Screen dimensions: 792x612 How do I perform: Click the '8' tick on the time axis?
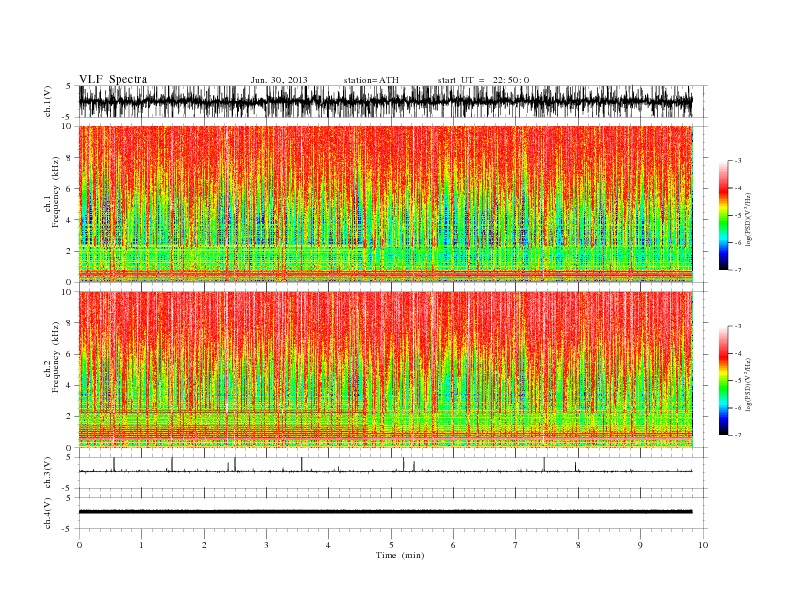[x=578, y=545]
